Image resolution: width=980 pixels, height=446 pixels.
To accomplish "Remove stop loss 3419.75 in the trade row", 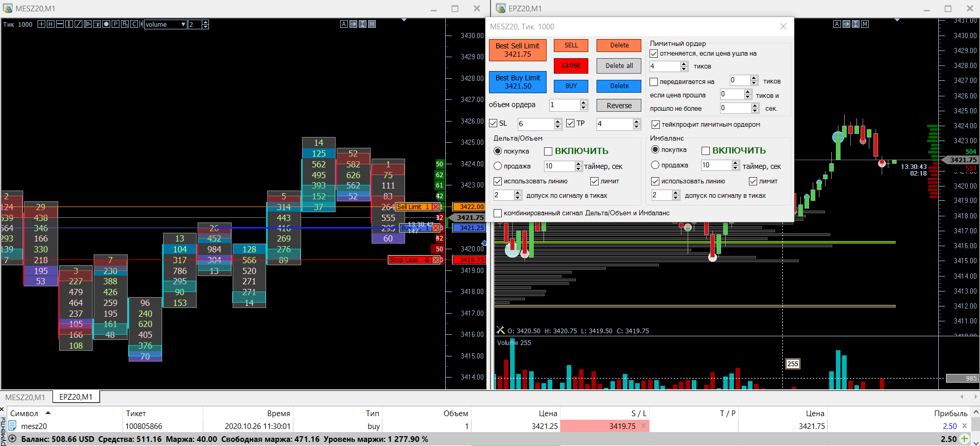I will pos(643,426).
